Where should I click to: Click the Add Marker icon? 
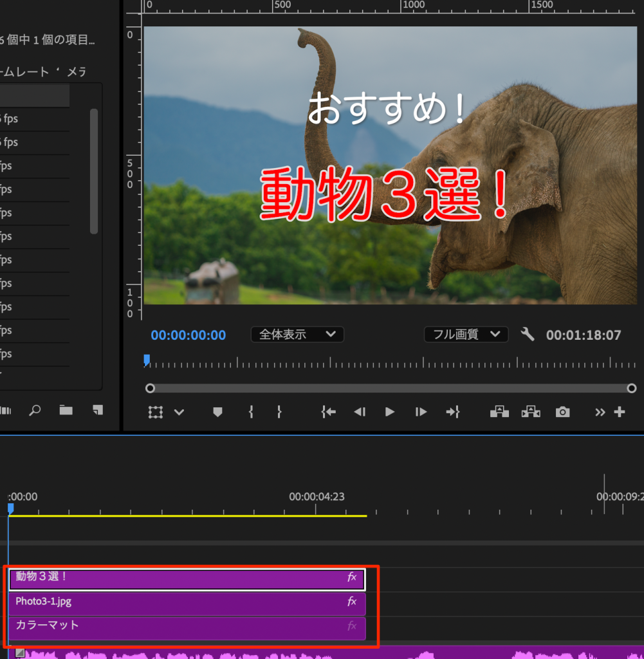pyautogui.click(x=217, y=413)
